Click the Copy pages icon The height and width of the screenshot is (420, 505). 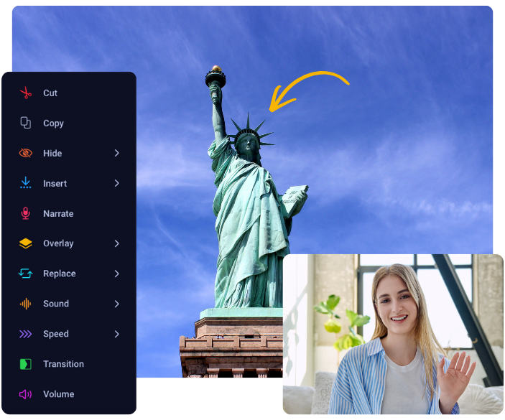tap(25, 123)
